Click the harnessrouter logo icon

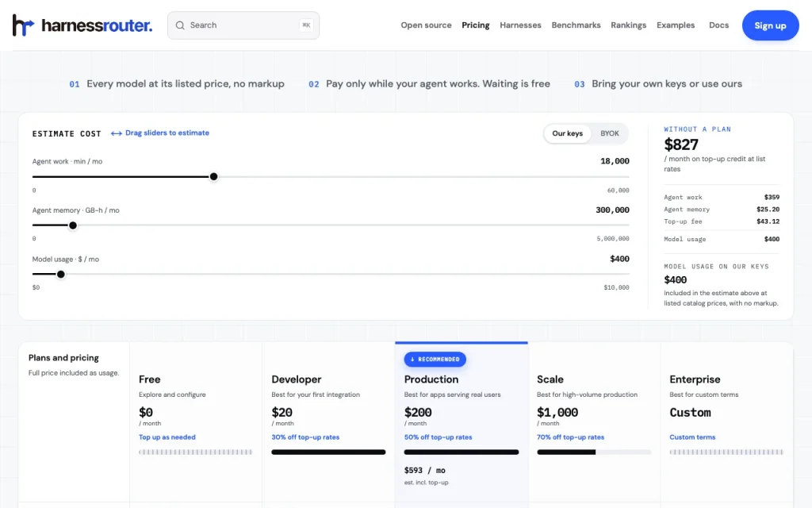pos(23,25)
